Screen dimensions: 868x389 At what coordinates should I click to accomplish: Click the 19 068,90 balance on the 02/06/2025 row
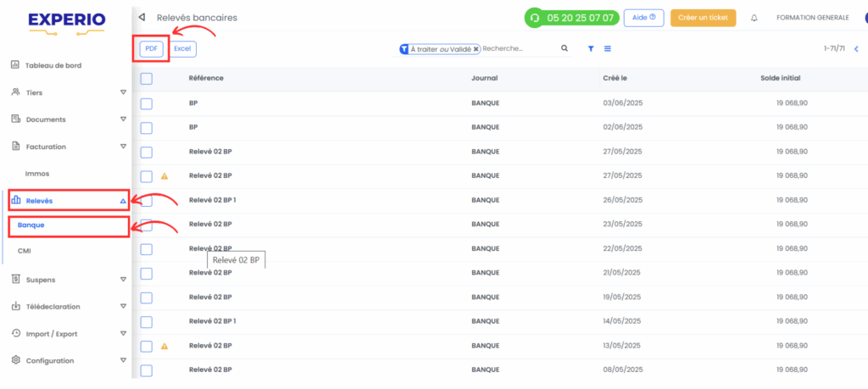[x=792, y=127]
